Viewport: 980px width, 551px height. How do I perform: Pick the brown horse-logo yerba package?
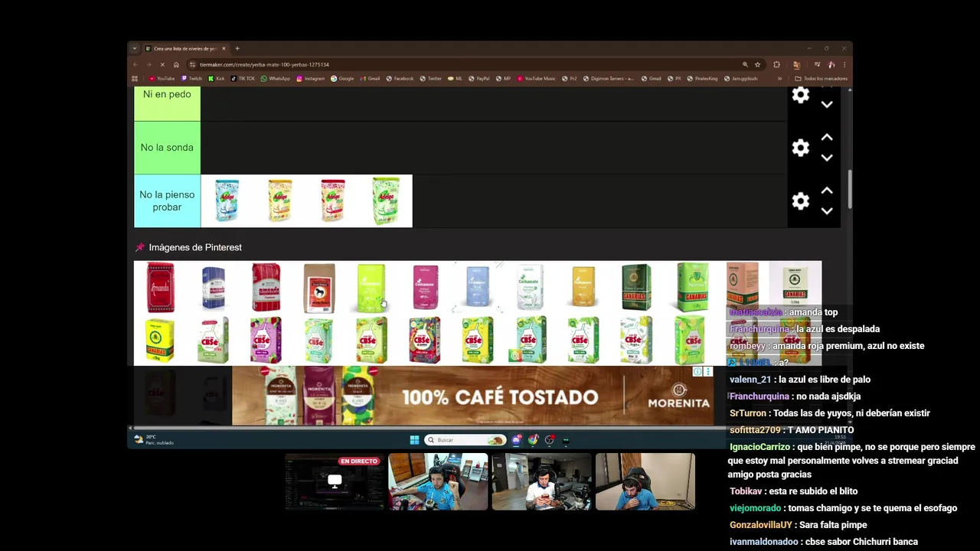318,287
